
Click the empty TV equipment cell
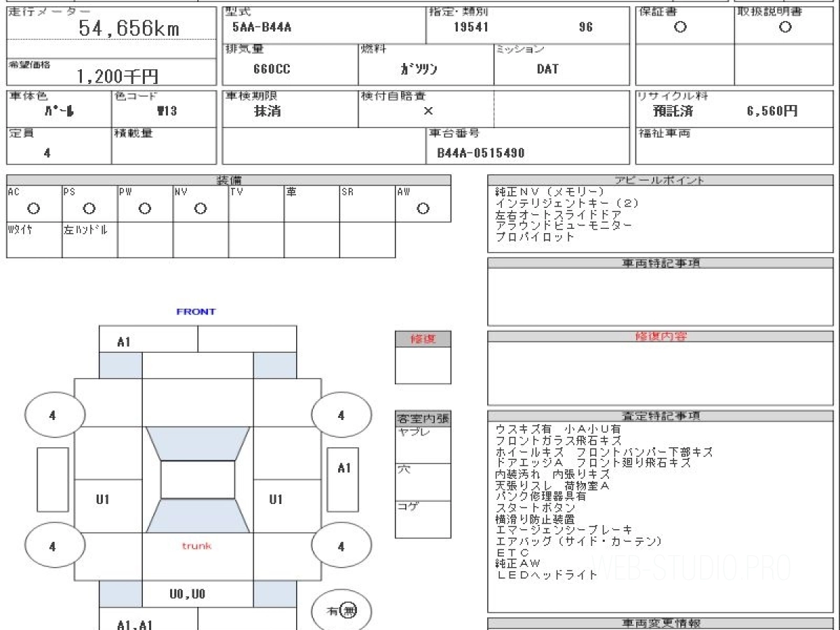point(256,204)
